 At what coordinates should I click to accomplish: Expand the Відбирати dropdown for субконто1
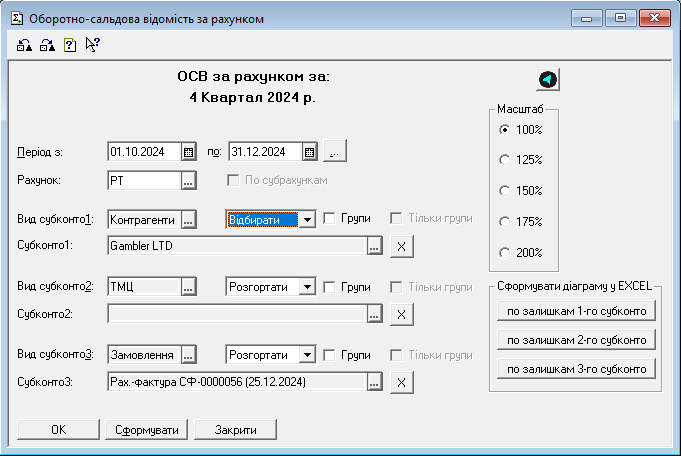[309, 219]
